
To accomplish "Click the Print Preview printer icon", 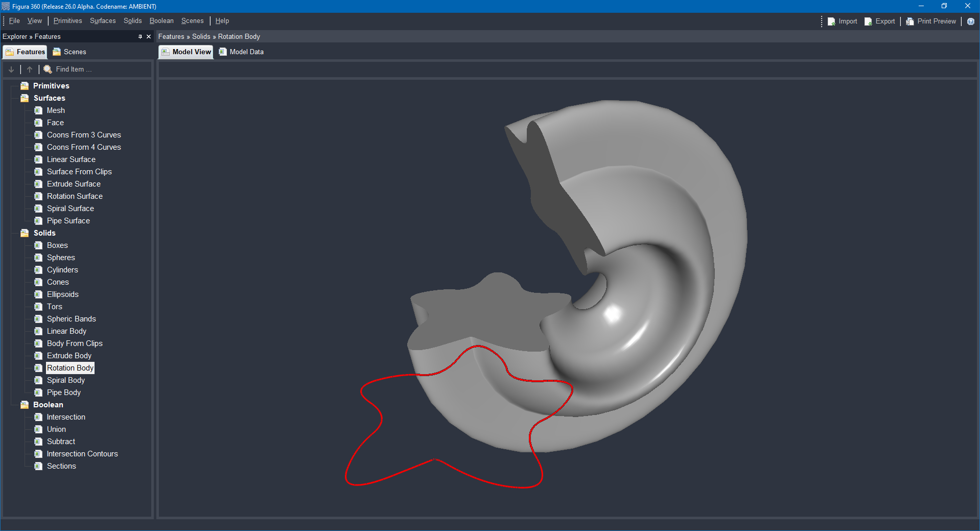I will tap(910, 21).
